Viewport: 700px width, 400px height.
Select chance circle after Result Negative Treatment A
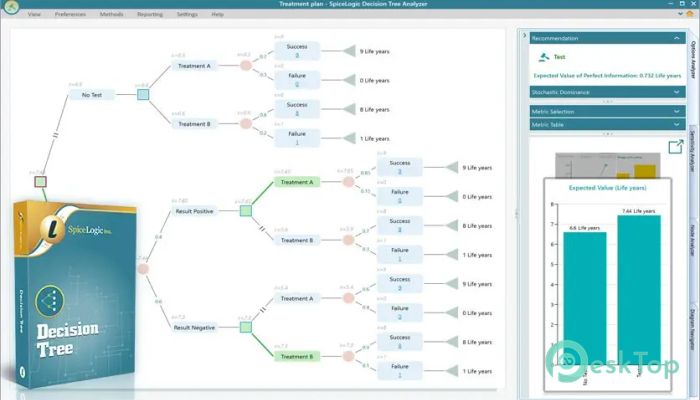tap(348, 298)
